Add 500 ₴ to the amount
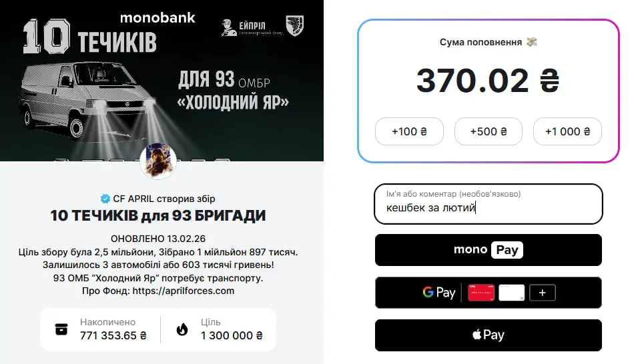Image resolution: width=642 pixels, height=364 pixels. pyautogui.click(x=488, y=131)
